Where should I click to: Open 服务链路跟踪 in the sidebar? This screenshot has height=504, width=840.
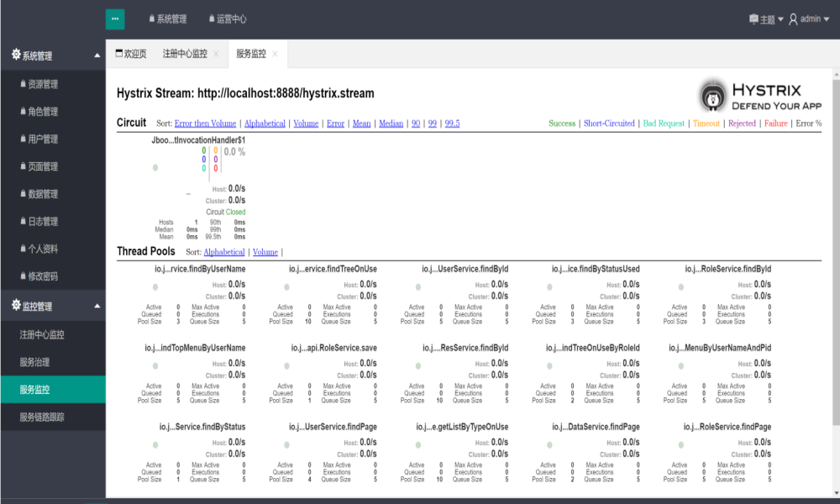[x=42, y=417]
